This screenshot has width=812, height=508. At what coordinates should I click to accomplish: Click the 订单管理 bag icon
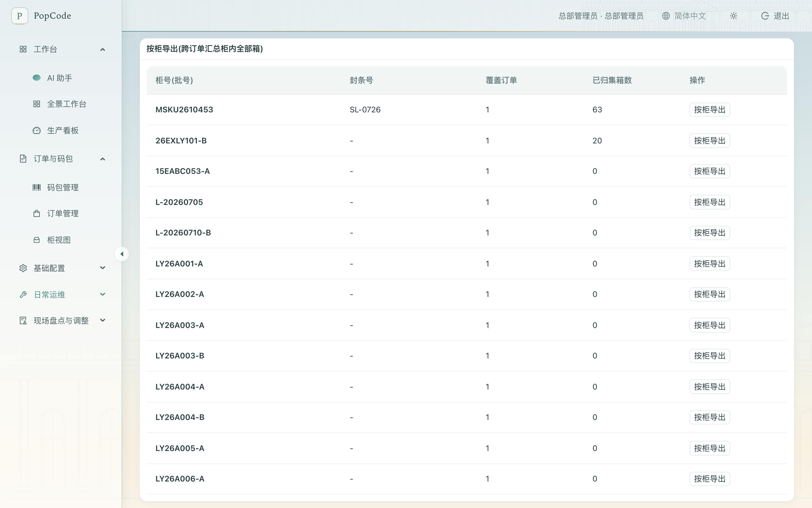[37, 213]
